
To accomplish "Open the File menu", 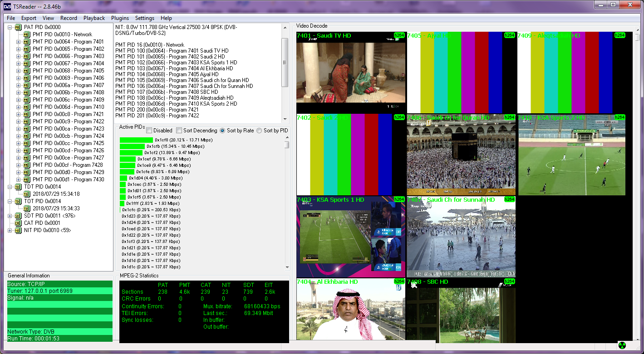I will pos(11,18).
